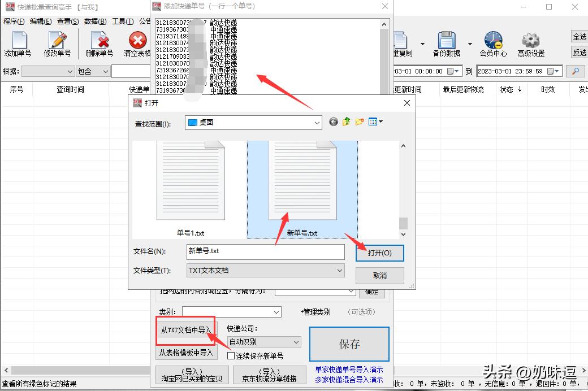This screenshot has height=391, width=588.
Task: Click 京东物流分享链接 import button
Action: [x=269, y=375]
